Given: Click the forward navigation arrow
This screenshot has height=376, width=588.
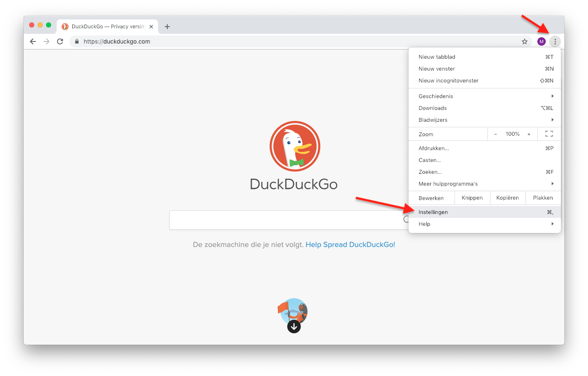Looking at the screenshot, I should pyautogui.click(x=46, y=41).
